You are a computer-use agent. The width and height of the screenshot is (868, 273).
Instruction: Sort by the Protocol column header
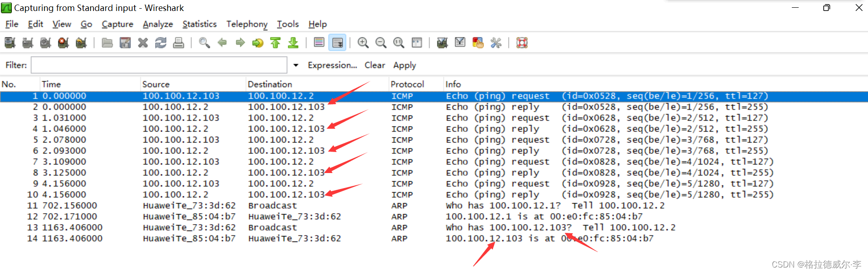click(x=416, y=84)
